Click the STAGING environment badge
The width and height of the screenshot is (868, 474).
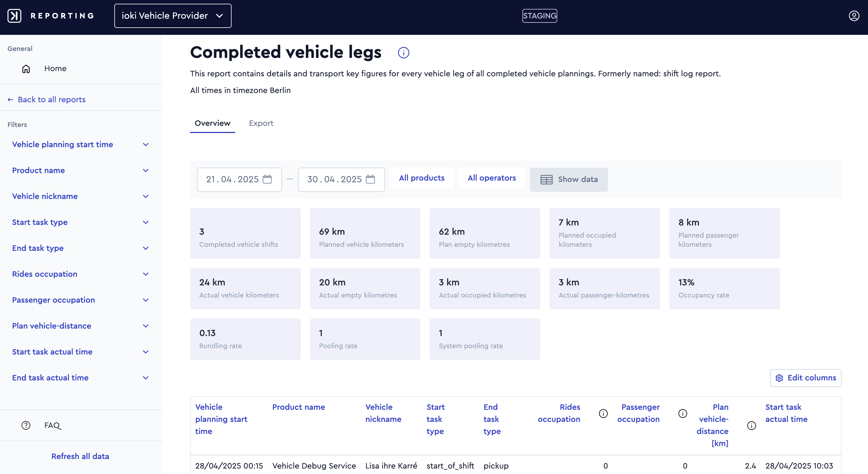539,16
